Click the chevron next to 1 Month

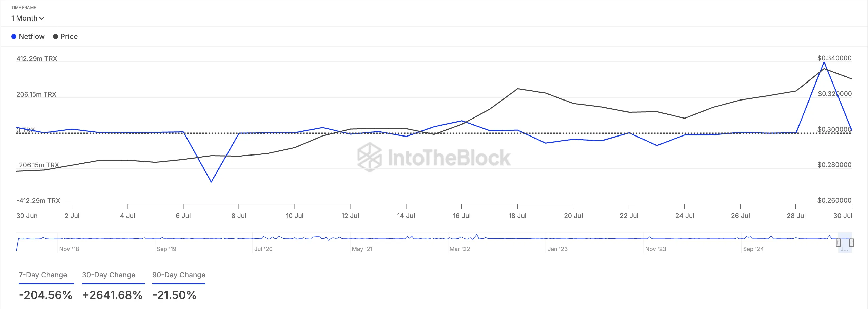(x=42, y=18)
